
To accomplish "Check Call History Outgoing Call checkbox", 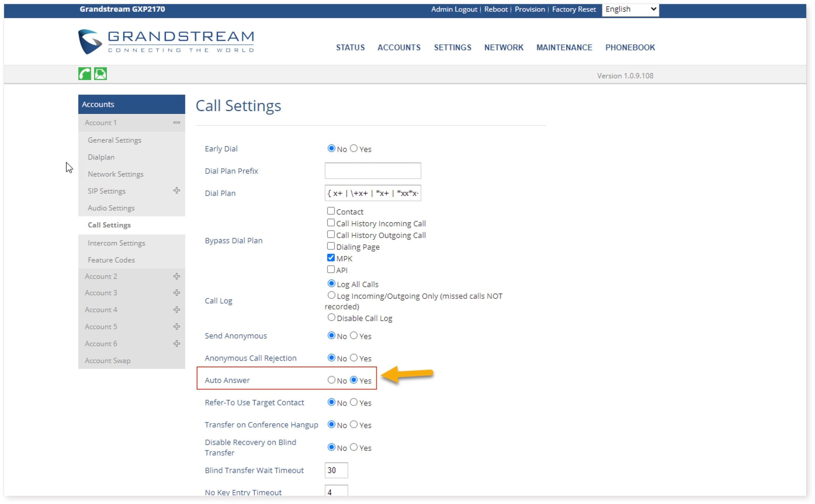I will (x=330, y=234).
